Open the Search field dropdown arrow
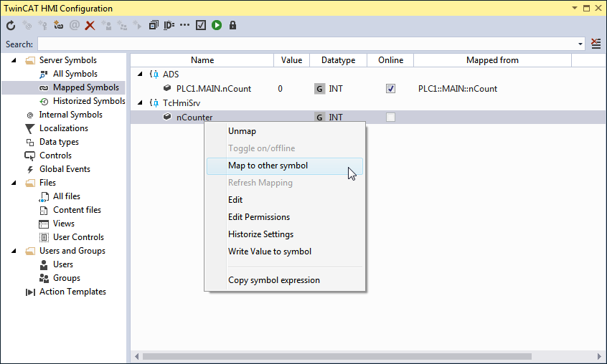 (580, 44)
